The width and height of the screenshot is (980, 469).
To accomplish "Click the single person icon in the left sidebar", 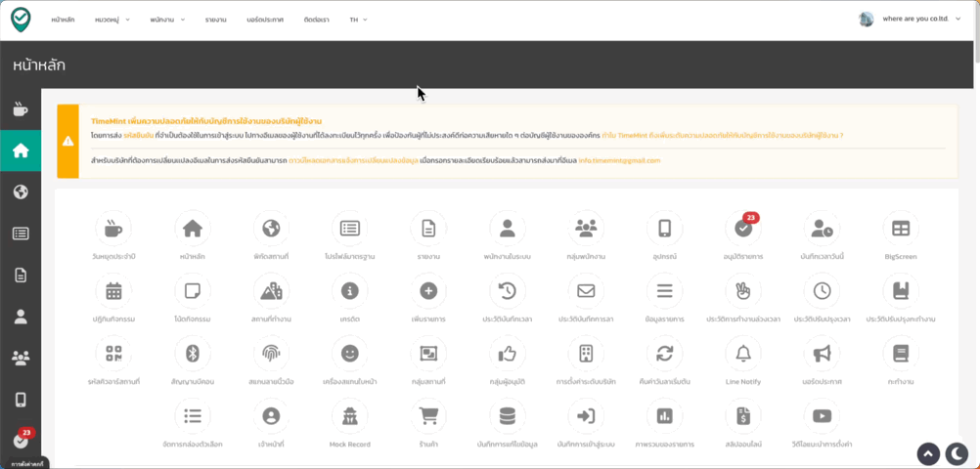I will [x=21, y=317].
